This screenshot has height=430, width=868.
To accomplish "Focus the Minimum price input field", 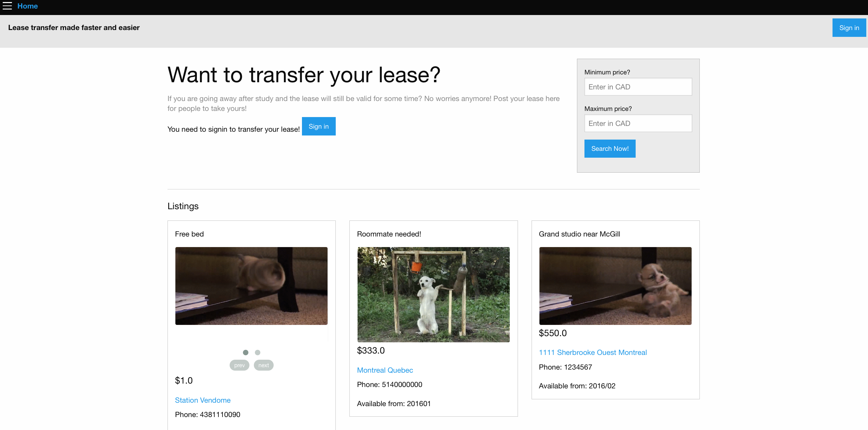I will (x=638, y=87).
